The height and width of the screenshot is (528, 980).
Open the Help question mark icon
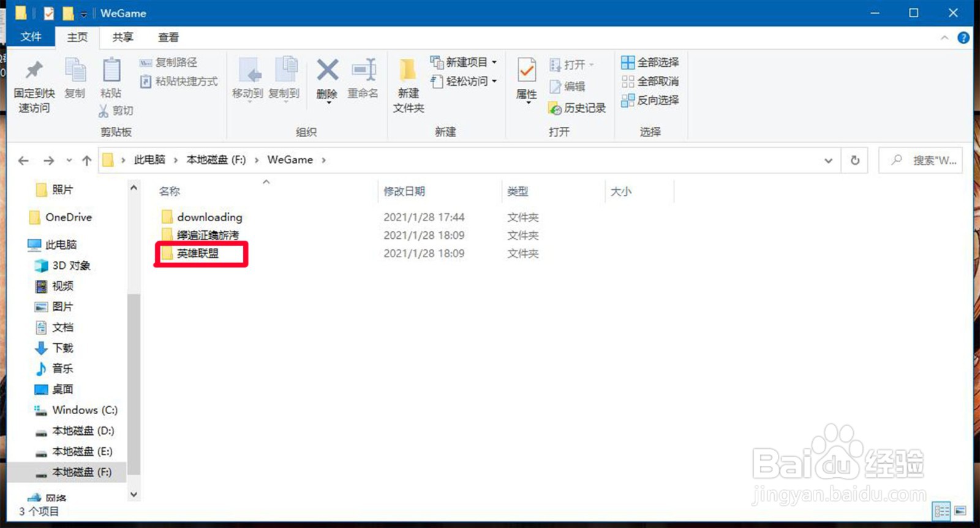(x=963, y=37)
